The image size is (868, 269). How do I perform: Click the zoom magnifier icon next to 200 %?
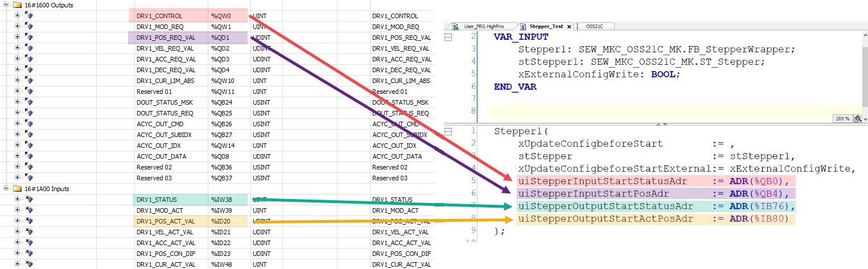click(x=857, y=119)
